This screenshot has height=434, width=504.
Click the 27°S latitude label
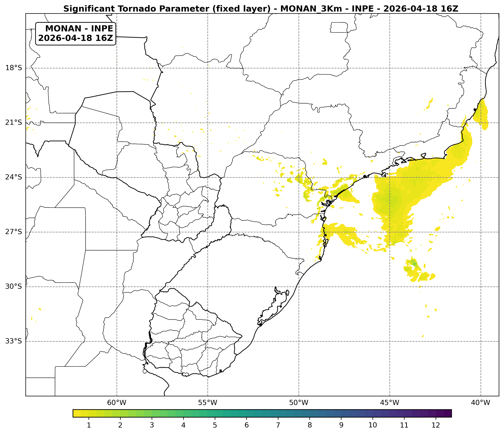tap(14, 232)
